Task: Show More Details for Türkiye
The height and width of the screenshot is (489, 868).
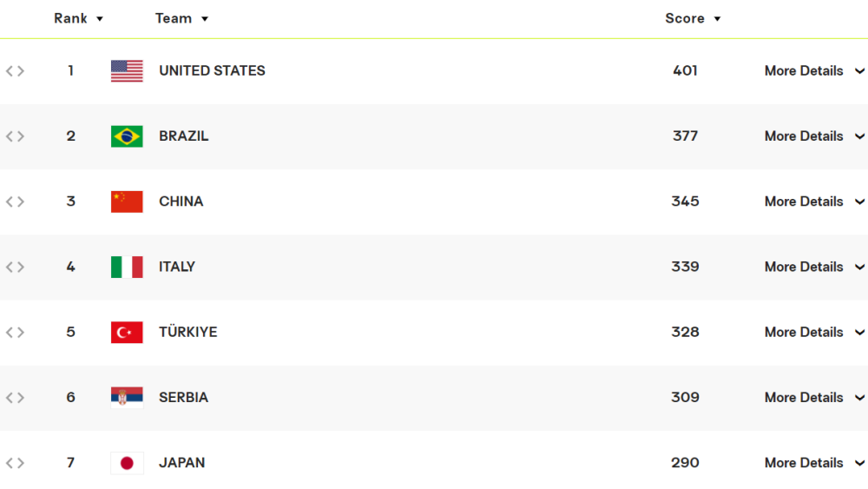Action: (814, 333)
